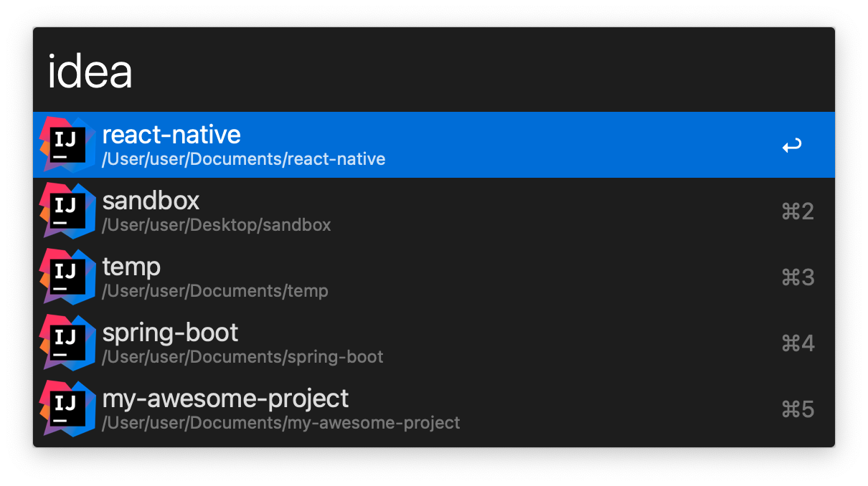Open the my-awesome-project title

click(x=225, y=399)
